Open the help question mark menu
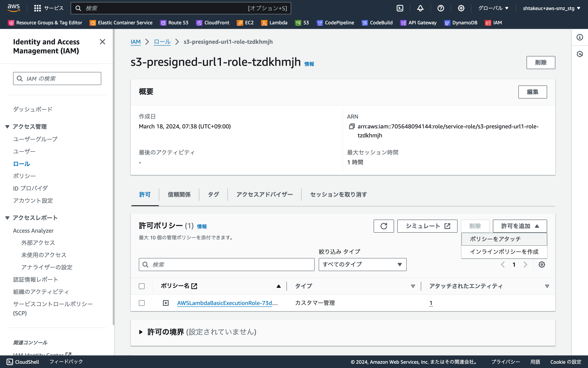588x368 pixels. coord(441,8)
